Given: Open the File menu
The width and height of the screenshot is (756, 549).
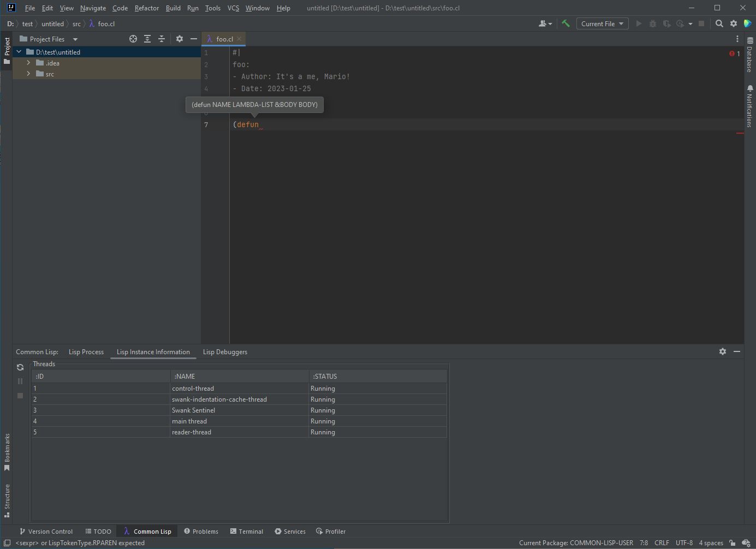Looking at the screenshot, I should click(30, 8).
